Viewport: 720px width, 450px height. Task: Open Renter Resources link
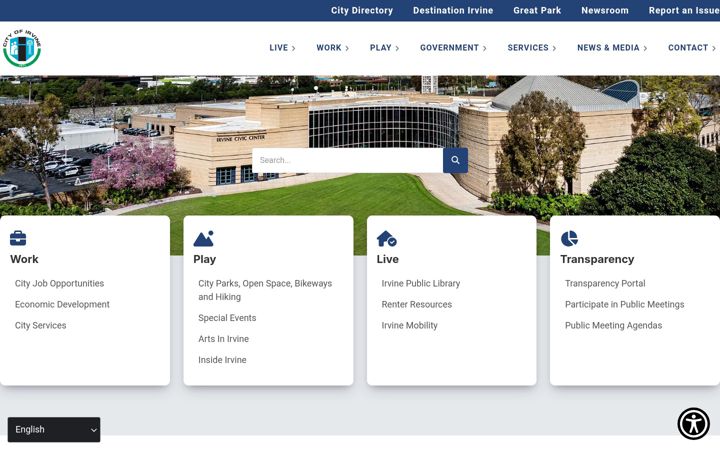pos(416,304)
